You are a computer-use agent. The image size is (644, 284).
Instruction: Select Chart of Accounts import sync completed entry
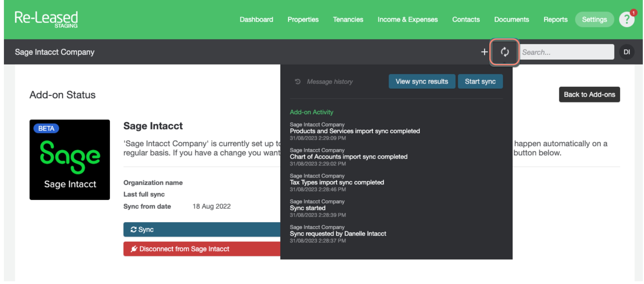pos(348,157)
